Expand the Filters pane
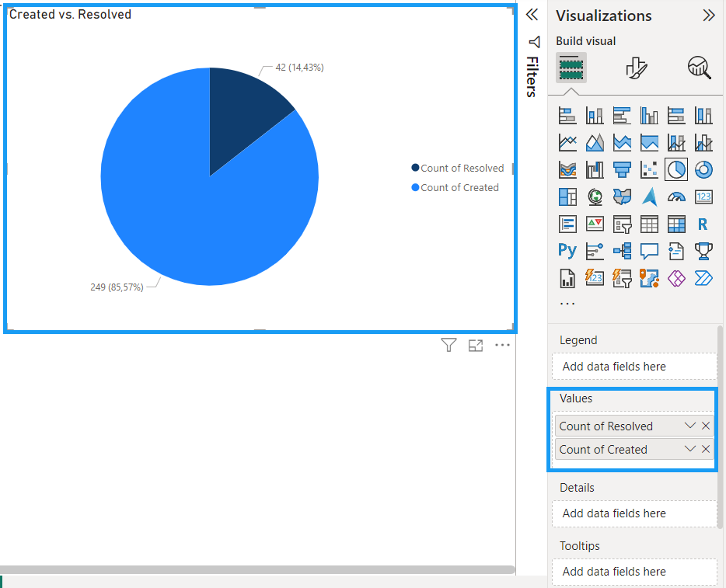The image size is (726, 588). coord(532,15)
